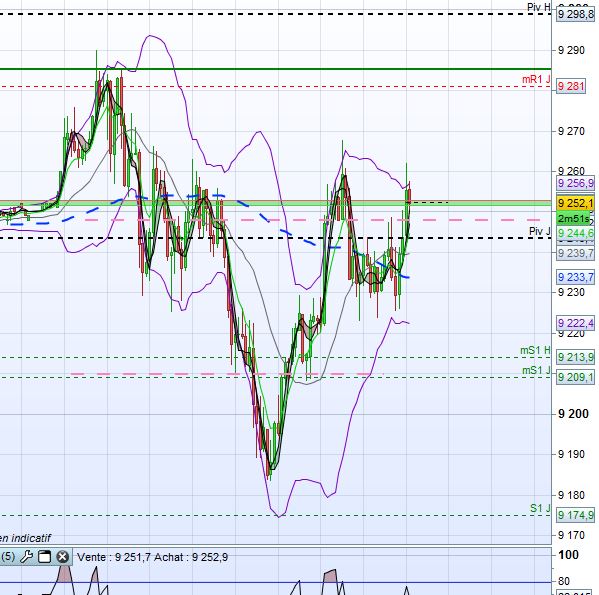
Task: Select the 9 270 axis value
Action: (x=571, y=131)
